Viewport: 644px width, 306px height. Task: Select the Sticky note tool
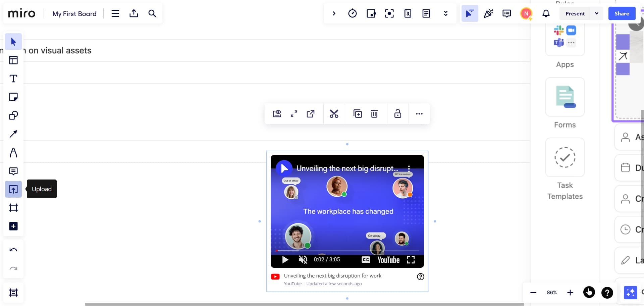tap(13, 97)
